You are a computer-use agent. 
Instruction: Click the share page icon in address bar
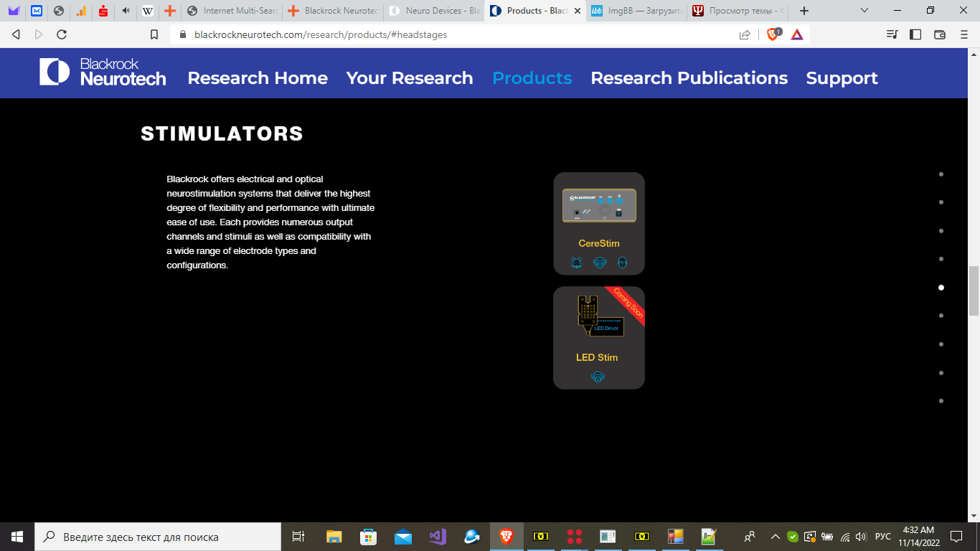click(x=745, y=34)
